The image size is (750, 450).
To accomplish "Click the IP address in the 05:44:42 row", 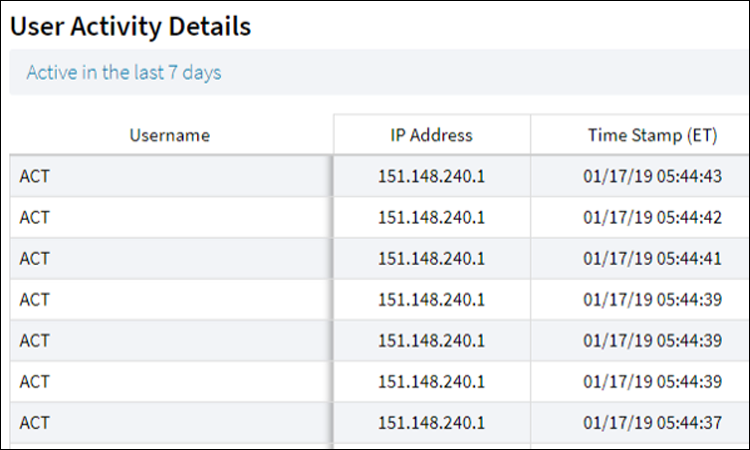I will point(431,217).
